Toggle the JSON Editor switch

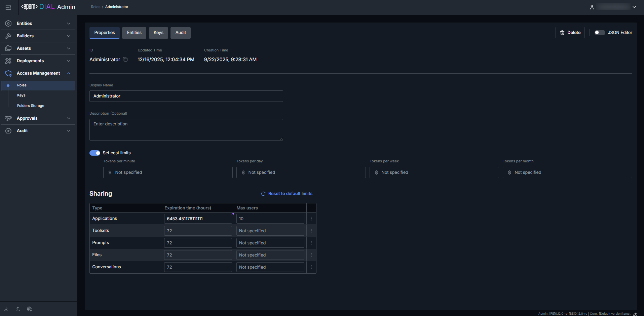pyautogui.click(x=599, y=33)
